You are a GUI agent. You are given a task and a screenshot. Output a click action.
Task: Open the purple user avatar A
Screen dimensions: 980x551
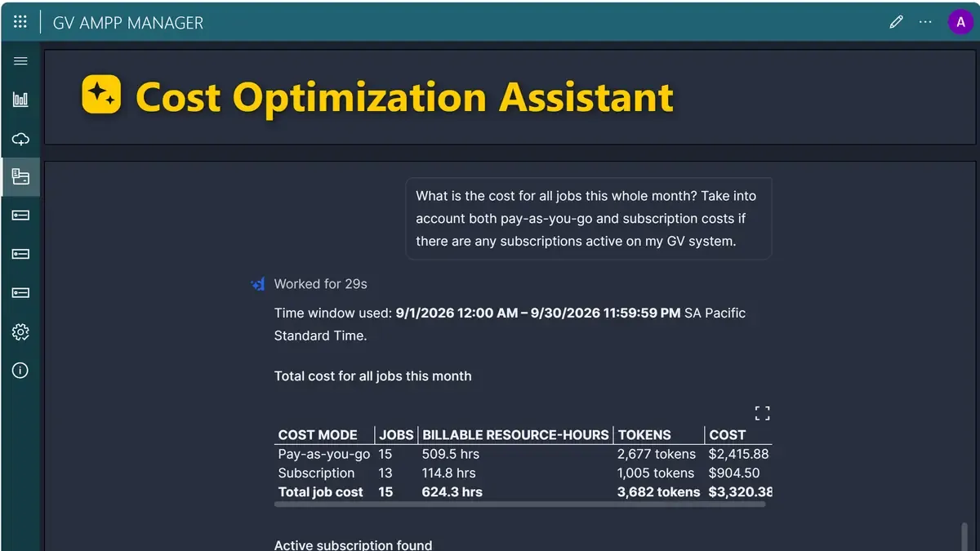point(959,22)
